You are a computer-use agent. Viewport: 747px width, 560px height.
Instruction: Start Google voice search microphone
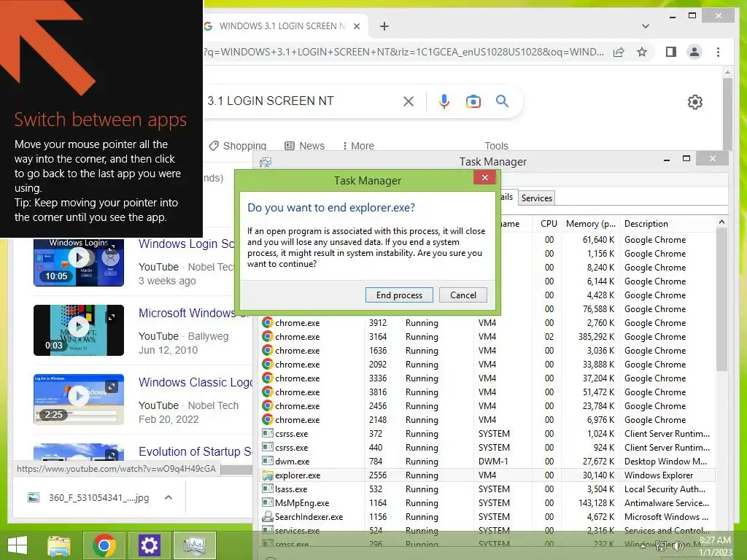click(444, 101)
